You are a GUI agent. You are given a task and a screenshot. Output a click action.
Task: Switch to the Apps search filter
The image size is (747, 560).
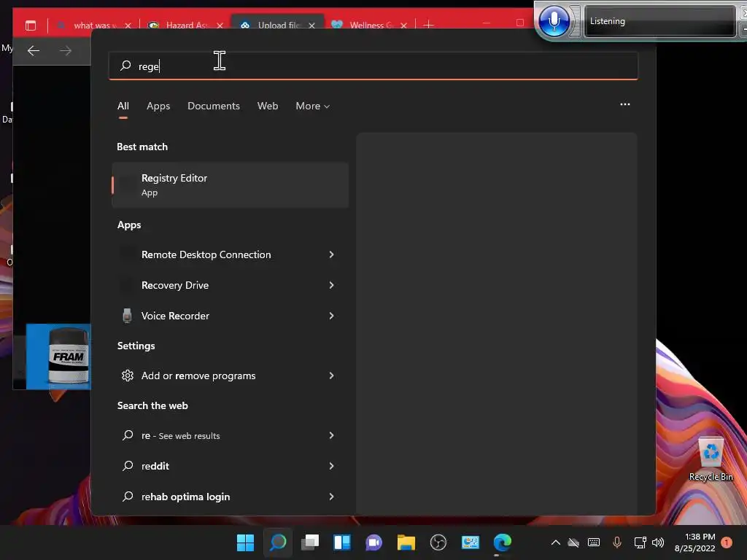tap(158, 106)
